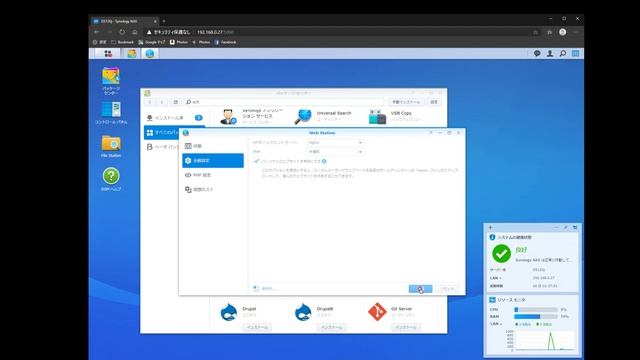
Task: Toggle the enable personal website checkbox
Action: (256, 161)
